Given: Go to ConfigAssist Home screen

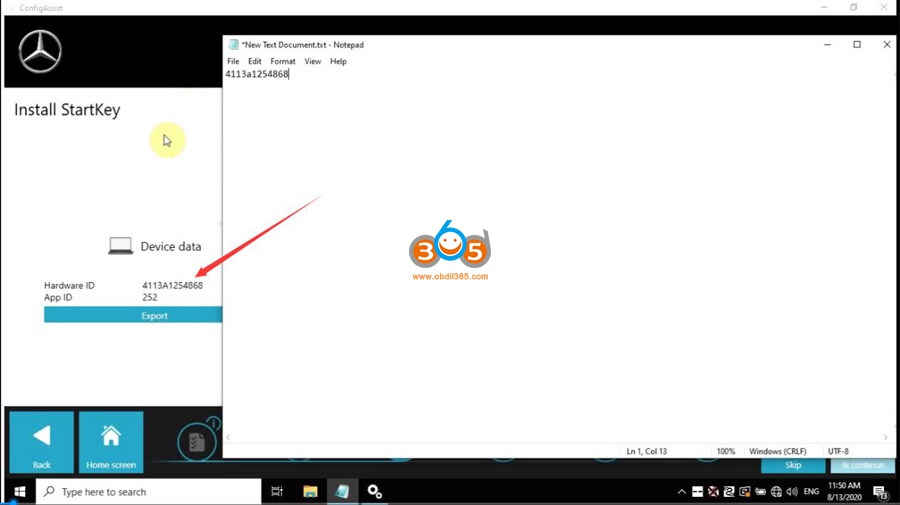Looking at the screenshot, I should coord(111,441).
